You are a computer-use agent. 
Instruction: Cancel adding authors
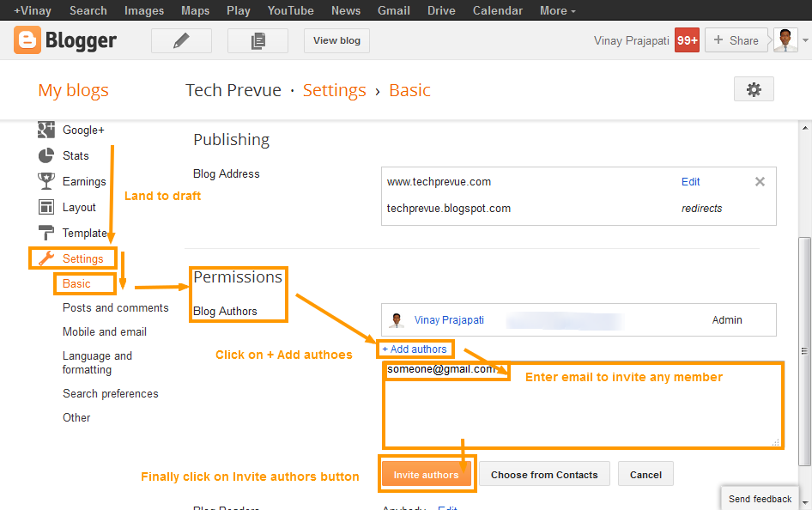tap(645, 474)
